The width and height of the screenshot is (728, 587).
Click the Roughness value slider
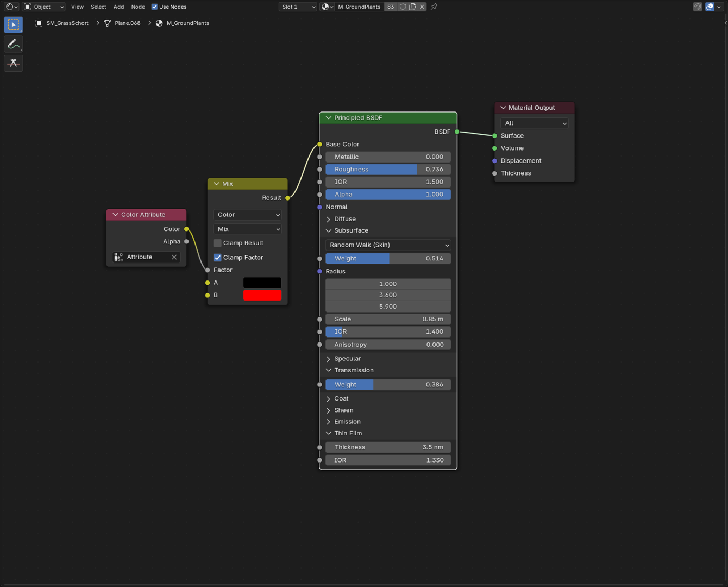pos(388,170)
